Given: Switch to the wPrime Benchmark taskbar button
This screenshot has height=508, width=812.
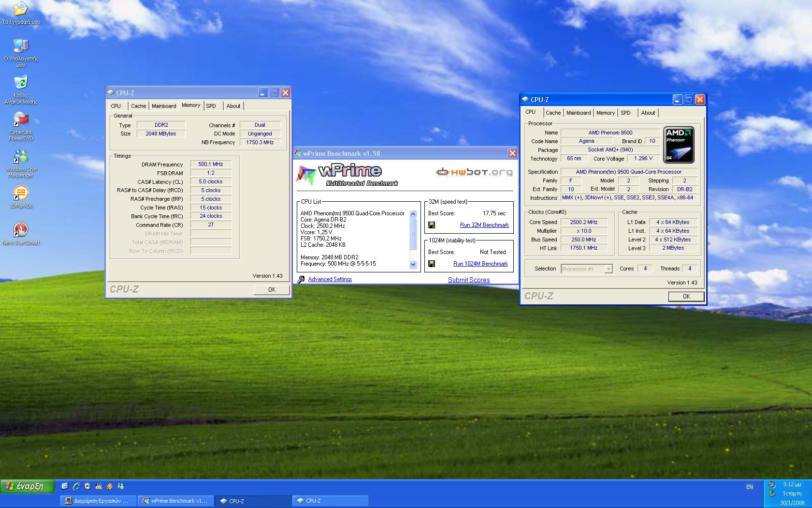Looking at the screenshot, I should [x=176, y=501].
